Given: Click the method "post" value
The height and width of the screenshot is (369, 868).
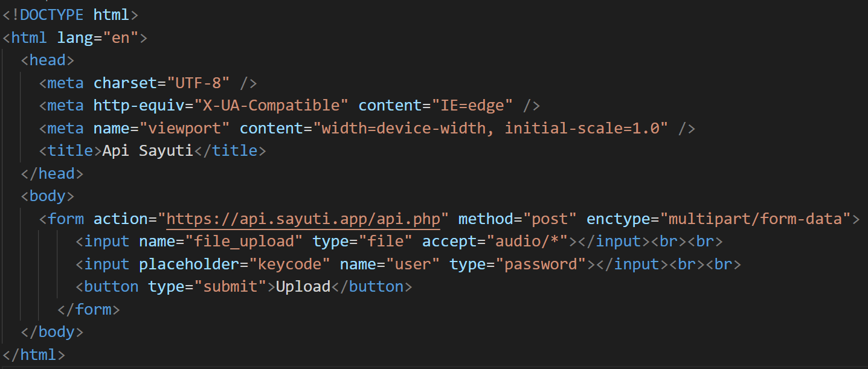Looking at the screenshot, I should coord(550,219).
